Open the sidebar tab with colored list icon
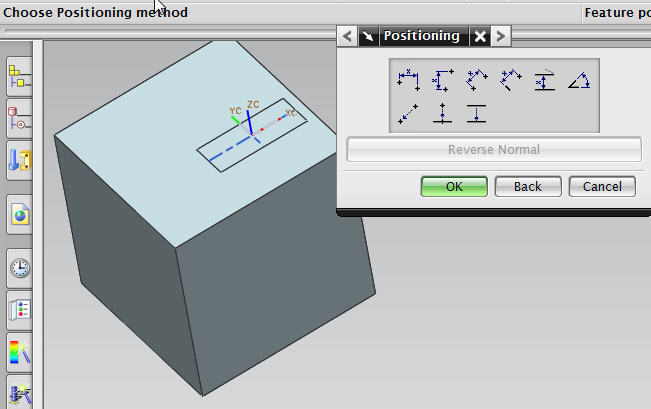Screen dimensions: 651x409 point(20,311)
